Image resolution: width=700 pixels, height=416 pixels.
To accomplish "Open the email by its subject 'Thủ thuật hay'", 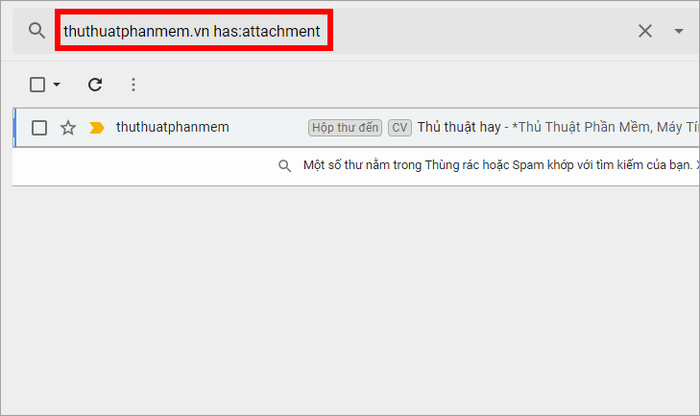I will click(x=459, y=127).
